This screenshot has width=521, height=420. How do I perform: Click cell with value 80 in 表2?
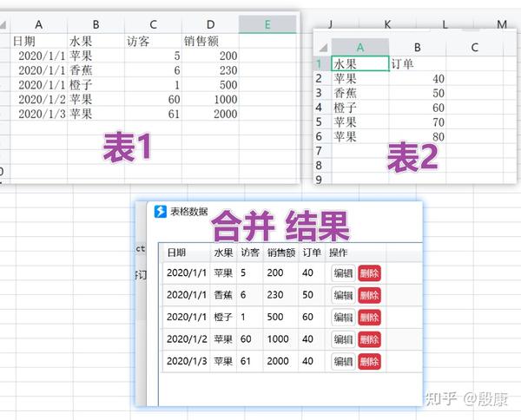pyautogui.click(x=418, y=136)
